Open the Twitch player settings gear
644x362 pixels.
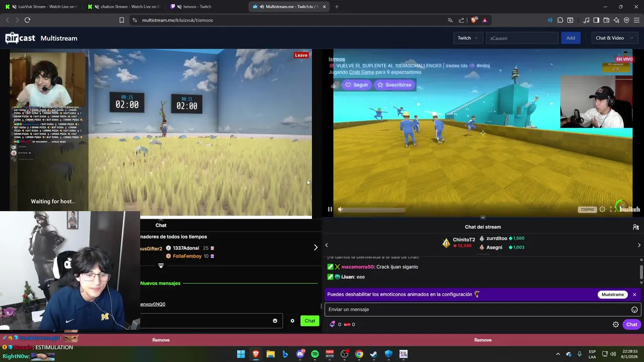[x=602, y=210]
